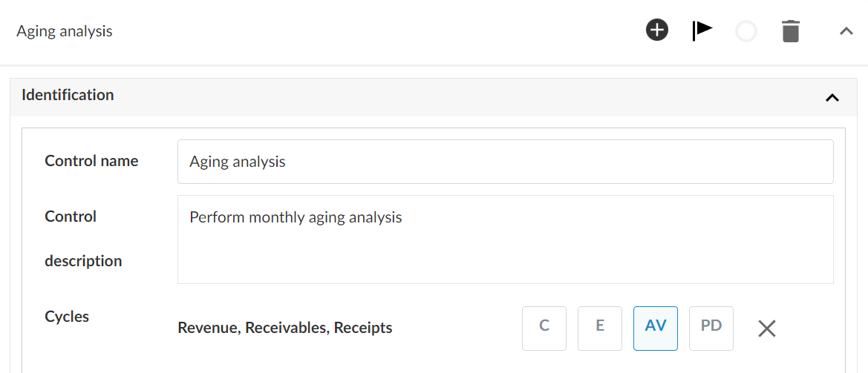Remove the cycle with the X icon
868x373 pixels.
[x=767, y=329]
